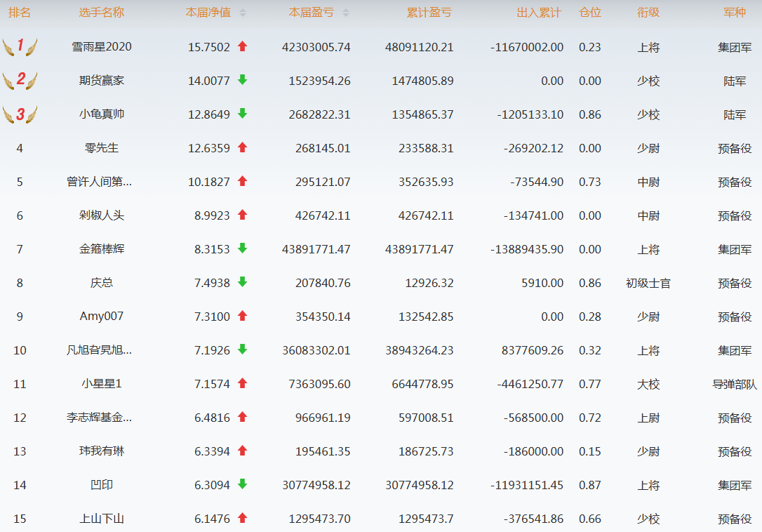762x532 pixels.
Task: Sort by the 本届净值 column header
Action: [208, 13]
